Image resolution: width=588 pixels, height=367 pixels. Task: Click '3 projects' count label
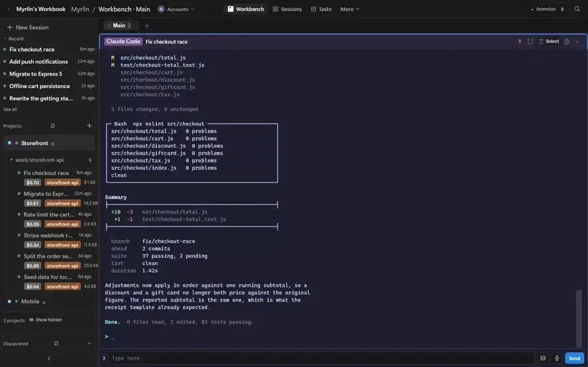(14, 321)
